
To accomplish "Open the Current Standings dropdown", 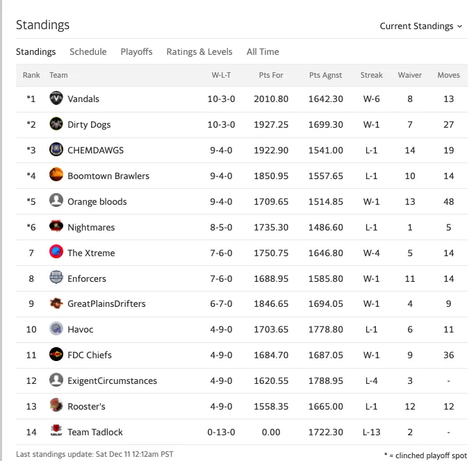I will [x=421, y=26].
